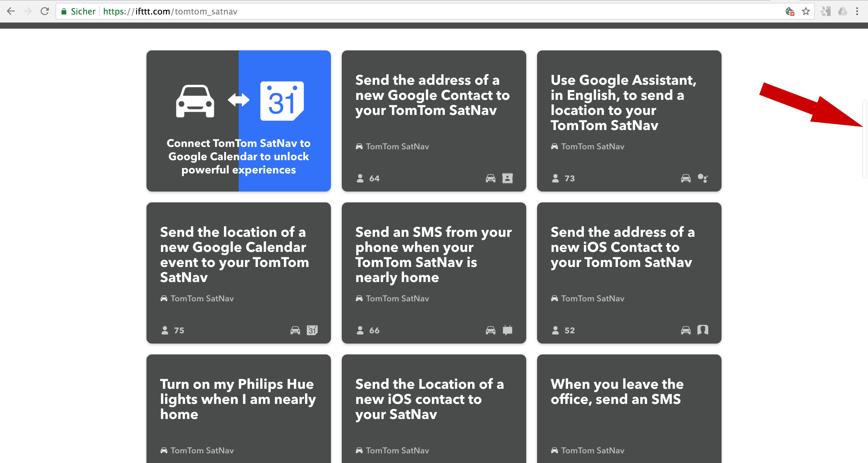The width and height of the screenshot is (868, 463).
Task: Click the Google Calendar icon on the 75-user card
Action: click(x=312, y=330)
